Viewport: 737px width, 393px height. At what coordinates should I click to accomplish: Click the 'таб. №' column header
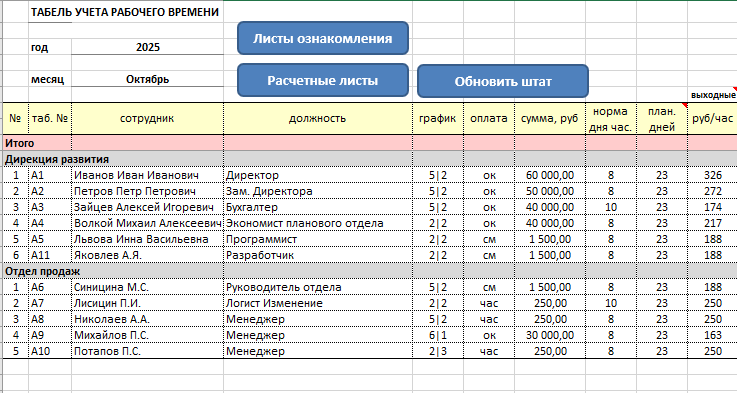click(50, 118)
